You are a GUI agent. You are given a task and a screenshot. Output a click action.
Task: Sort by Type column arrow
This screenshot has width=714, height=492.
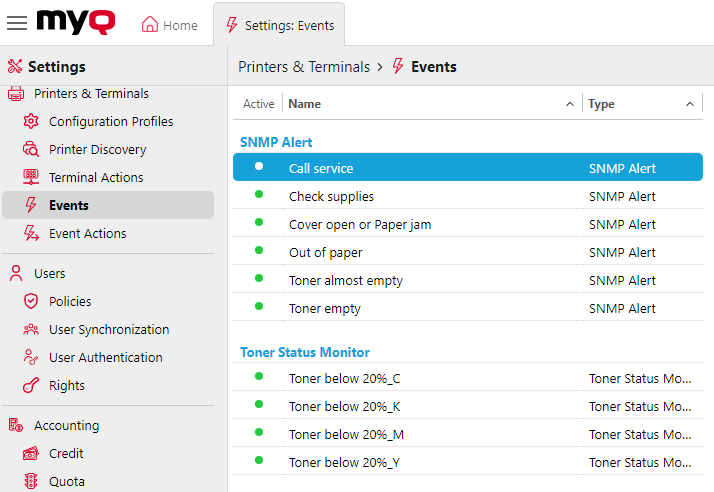click(x=689, y=104)
